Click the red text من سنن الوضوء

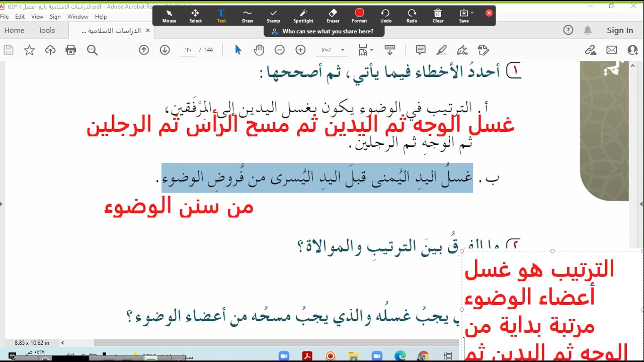point(179,207)
